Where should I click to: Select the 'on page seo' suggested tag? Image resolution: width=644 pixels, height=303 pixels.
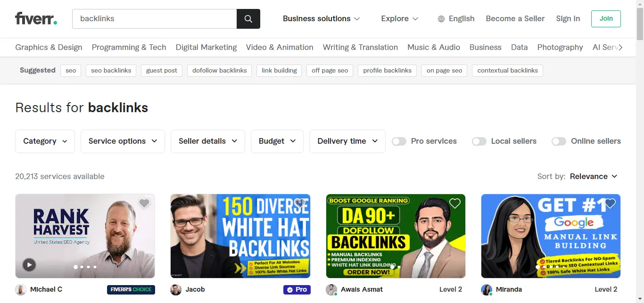click(445, 71)
